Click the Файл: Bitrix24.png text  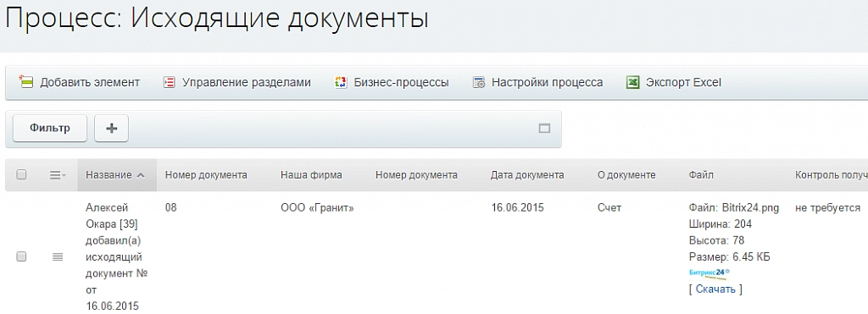734,208
